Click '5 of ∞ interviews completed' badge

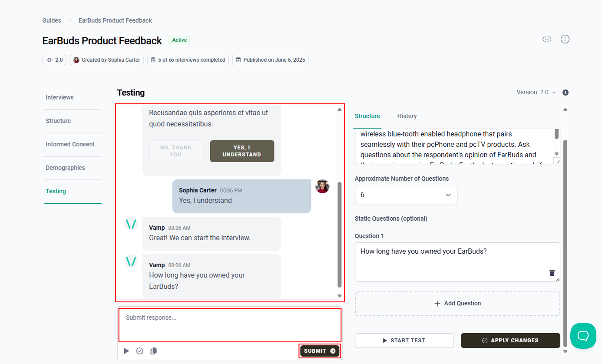point(188,60)
